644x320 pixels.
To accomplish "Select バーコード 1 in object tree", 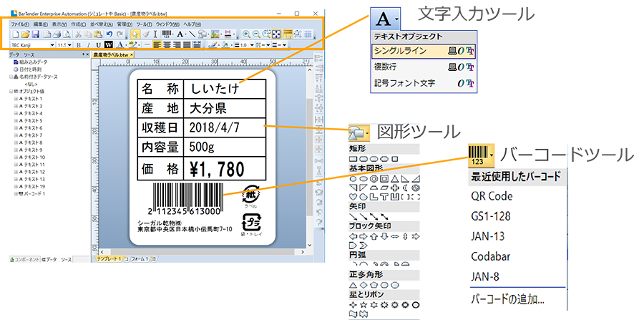I will pyautogui.click(x=35, y=193).
